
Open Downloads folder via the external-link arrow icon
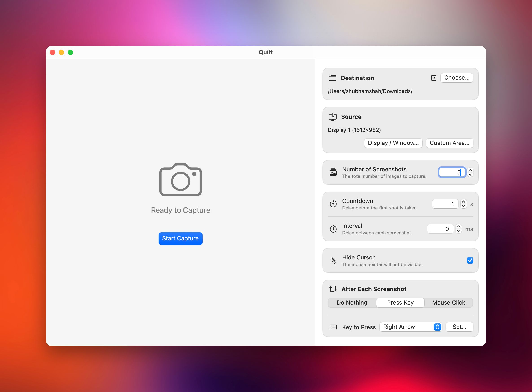434,78
